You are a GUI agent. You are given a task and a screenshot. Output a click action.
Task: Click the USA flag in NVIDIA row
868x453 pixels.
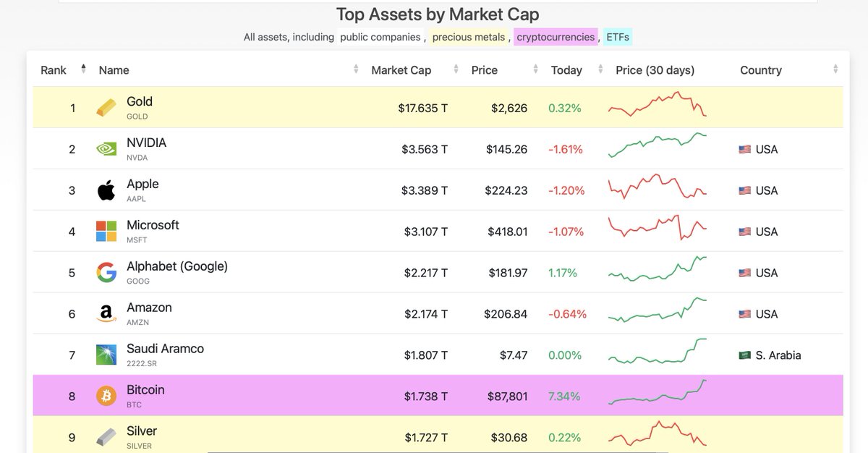(744, 150)
